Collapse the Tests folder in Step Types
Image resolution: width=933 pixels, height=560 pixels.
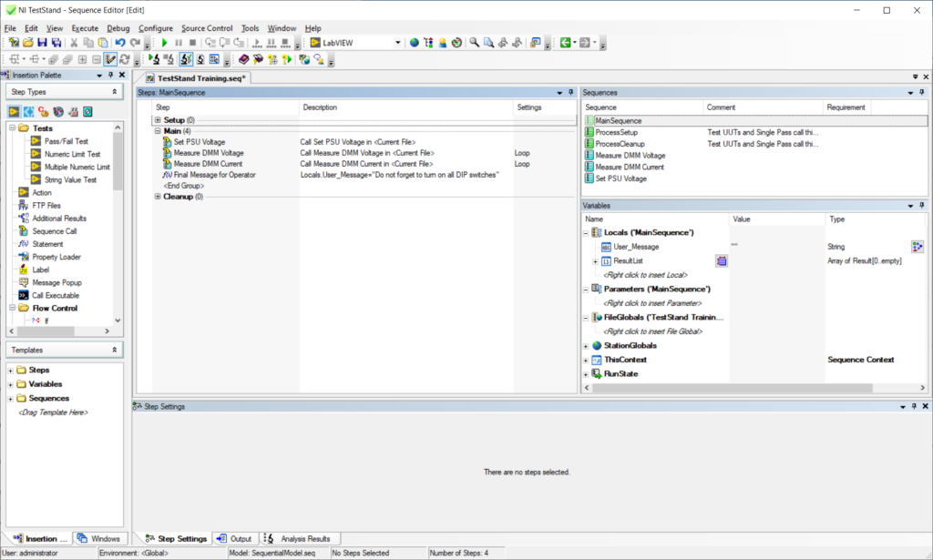point(13,127)
